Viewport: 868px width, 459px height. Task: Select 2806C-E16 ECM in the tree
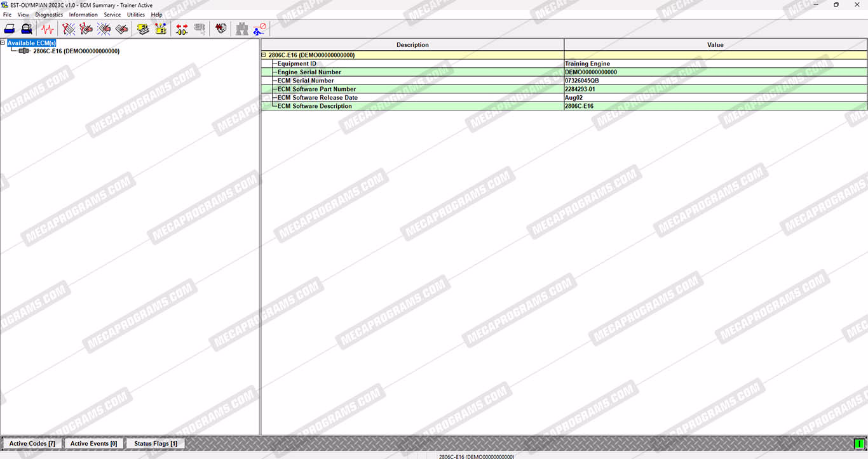(76, 51)
